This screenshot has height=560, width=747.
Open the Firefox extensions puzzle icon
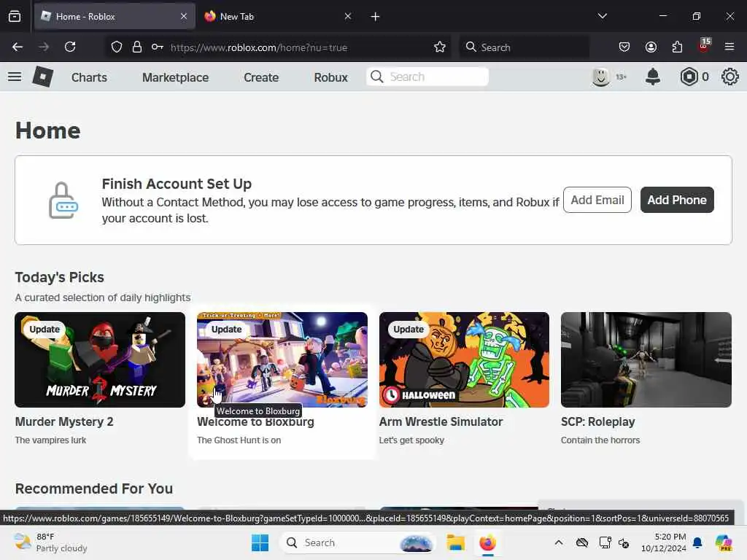pos(677,47)
